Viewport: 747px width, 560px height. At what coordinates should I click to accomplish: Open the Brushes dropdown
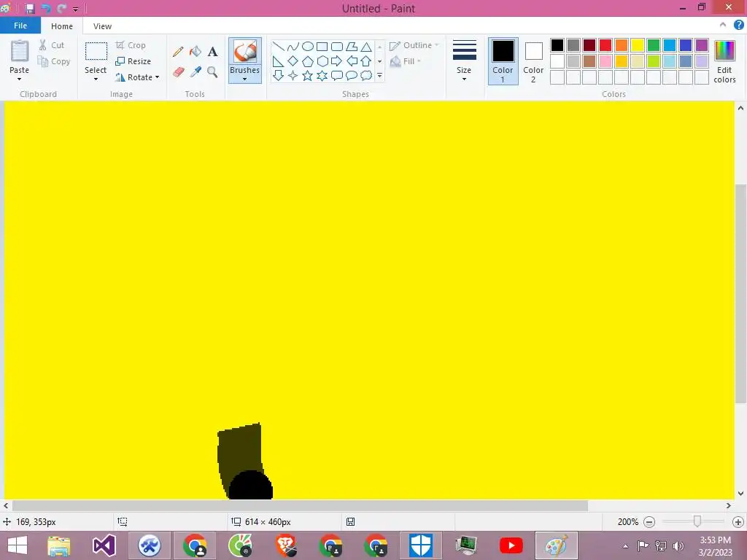(x=245, y=74)
